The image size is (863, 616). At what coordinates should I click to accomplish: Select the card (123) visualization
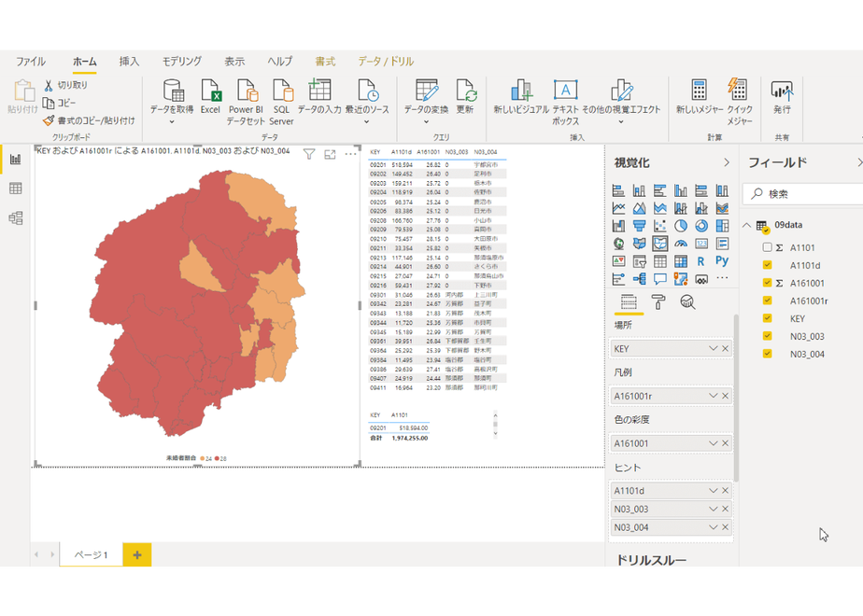click(701, 244)
